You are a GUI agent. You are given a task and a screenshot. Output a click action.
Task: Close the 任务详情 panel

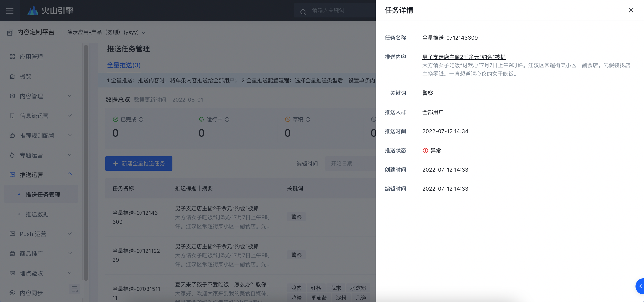tap(631, 10)
